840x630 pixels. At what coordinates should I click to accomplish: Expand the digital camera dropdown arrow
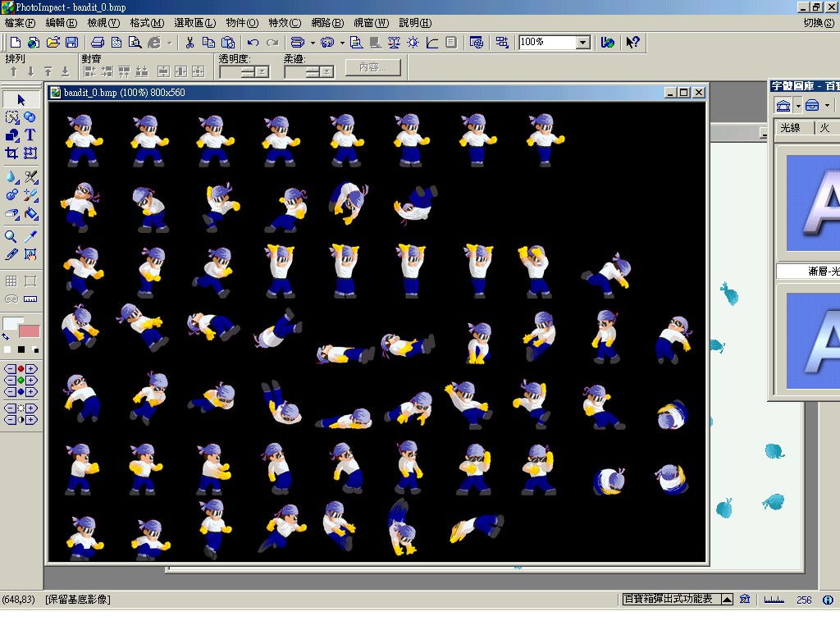point(342,43)
